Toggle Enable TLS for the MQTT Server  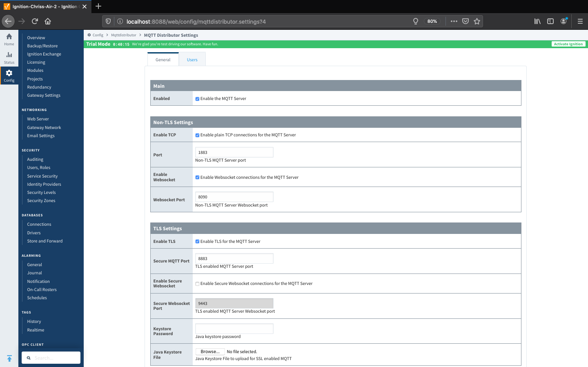point(197,242)
